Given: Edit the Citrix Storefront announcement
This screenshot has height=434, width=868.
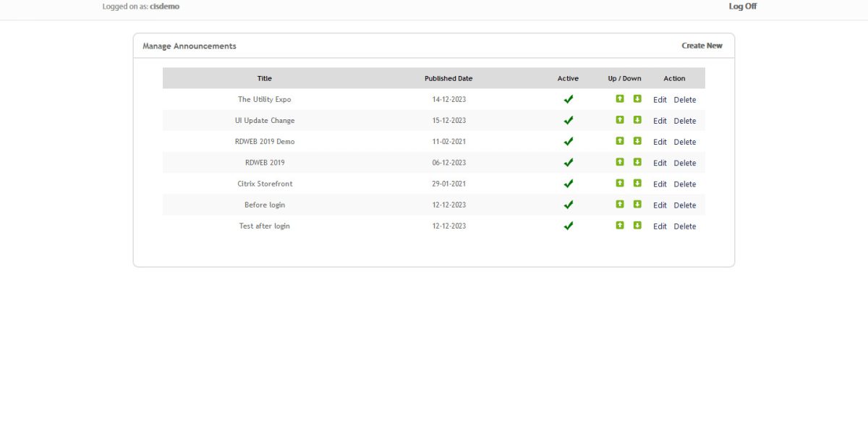Looking at the screenshot, I should (x=660, y=183).
